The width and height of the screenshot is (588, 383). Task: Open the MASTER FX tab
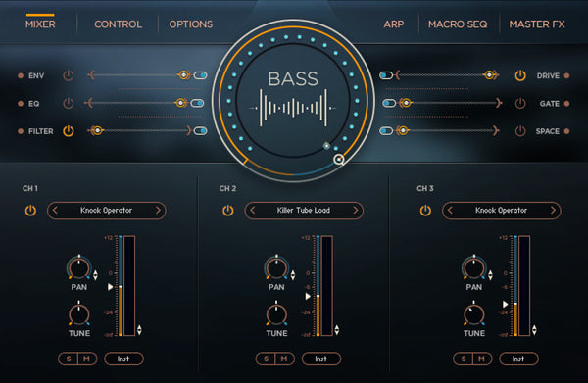pyautogui.click(x=537, y=24)
